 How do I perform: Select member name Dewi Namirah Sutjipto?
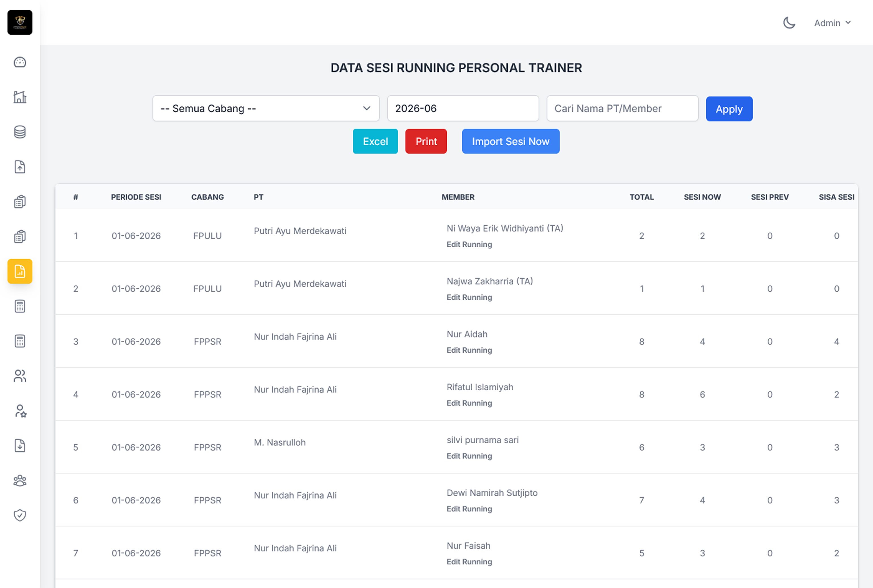coord(492,493)
